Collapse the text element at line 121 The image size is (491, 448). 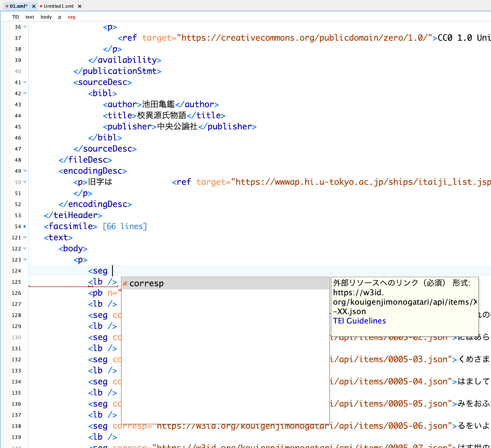25,238
